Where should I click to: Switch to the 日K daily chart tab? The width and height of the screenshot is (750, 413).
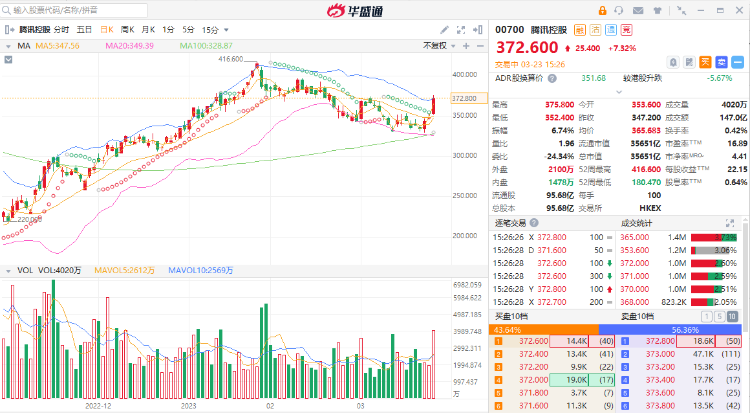click(107, 30)
